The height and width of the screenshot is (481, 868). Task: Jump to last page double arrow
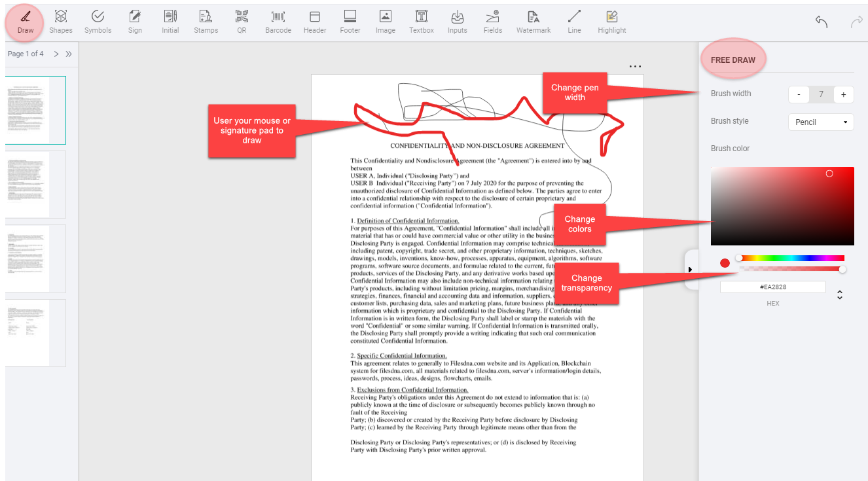click(x=69, y=54)
